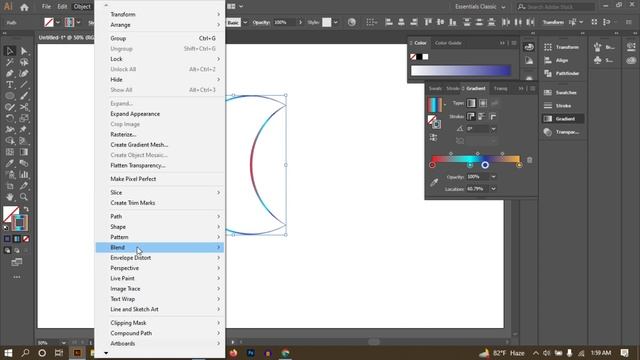Open Clipping Mask submenu
This screenshot has width=640, height=360.
(160, 323)
